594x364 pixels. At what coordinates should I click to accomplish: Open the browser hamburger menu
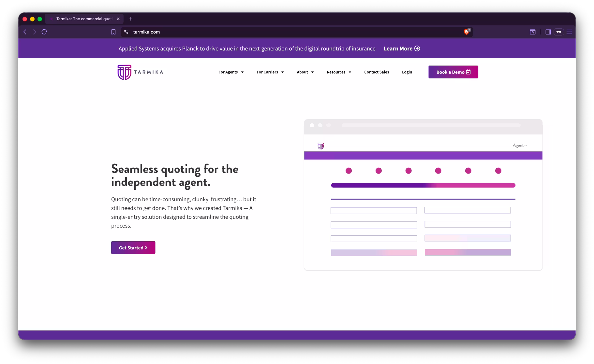tap(569, 32)
